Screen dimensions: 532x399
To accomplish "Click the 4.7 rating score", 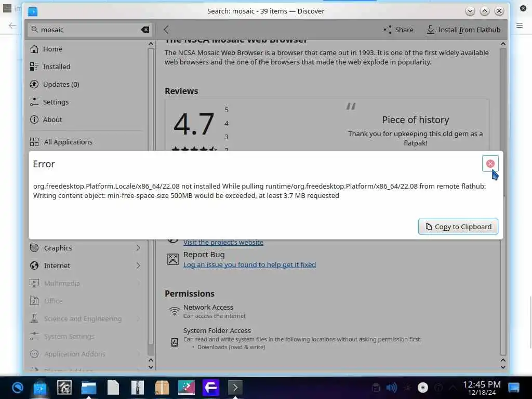I will [x=194, y=124].
